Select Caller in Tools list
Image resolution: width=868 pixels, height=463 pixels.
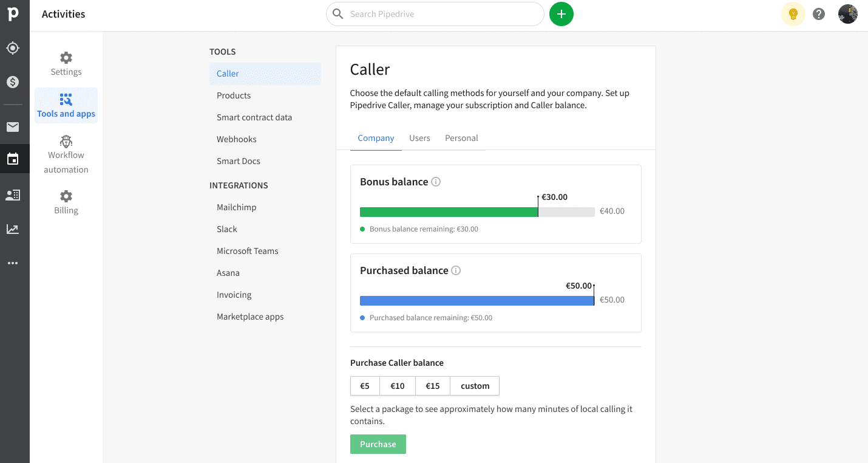(265, 74)
